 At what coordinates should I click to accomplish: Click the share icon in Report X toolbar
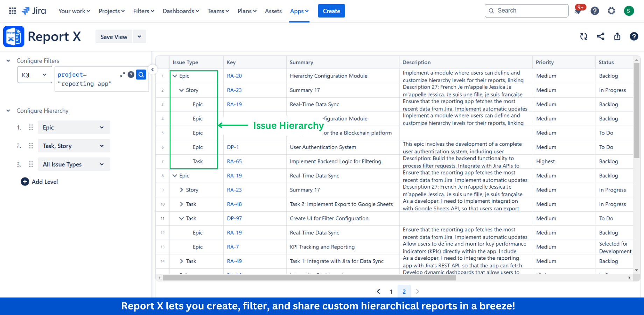click(x=601, y=36)
